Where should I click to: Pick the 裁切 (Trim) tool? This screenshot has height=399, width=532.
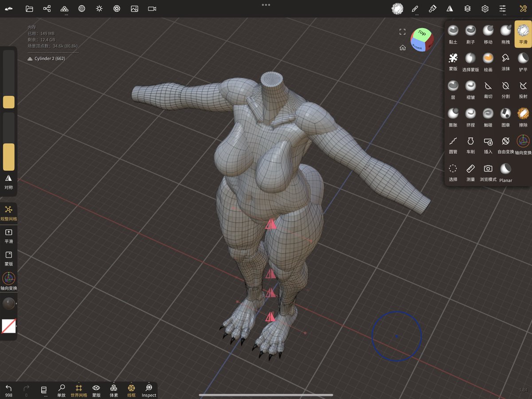click(488, 89)
